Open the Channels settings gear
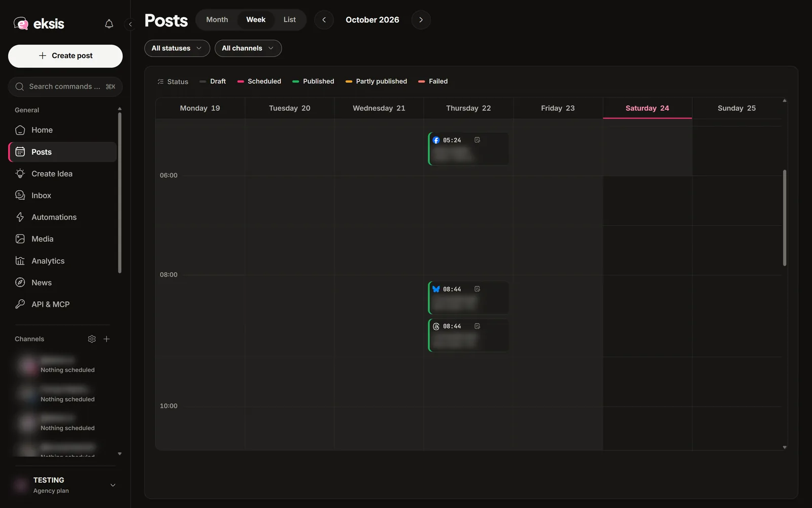This screenshot has width=812, height=508. point(92,339)
